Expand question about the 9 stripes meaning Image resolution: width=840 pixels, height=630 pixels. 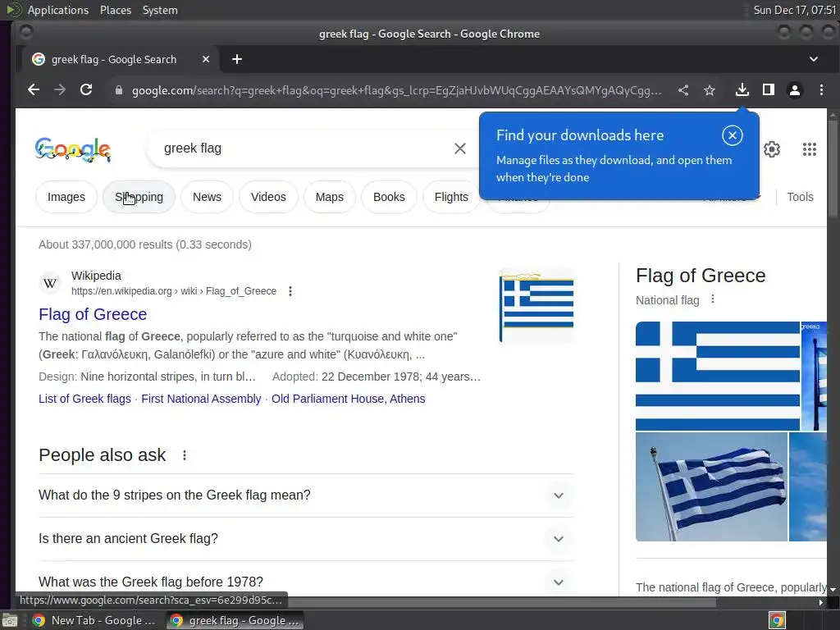pyautogui.click(x=306, y=495)
